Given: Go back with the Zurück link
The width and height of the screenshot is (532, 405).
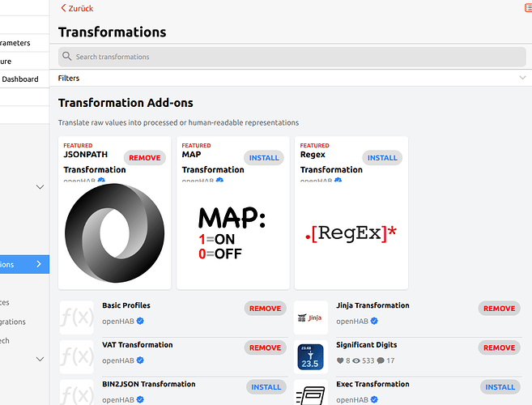Looking at the screenshot, I should 77,8.
